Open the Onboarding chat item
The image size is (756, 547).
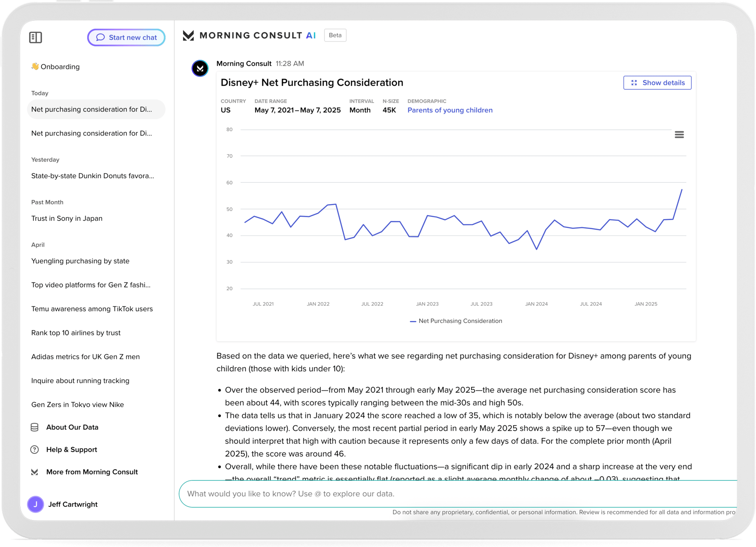click(56, 67)
